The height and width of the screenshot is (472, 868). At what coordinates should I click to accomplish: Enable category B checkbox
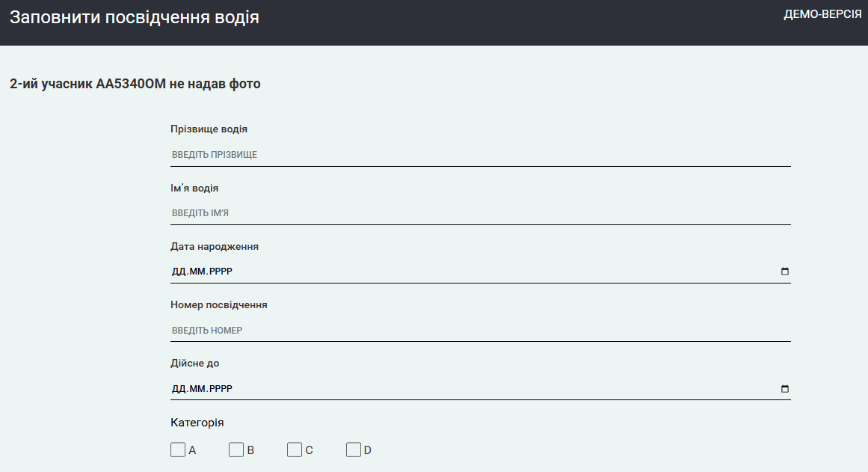(x=236, y=450)
